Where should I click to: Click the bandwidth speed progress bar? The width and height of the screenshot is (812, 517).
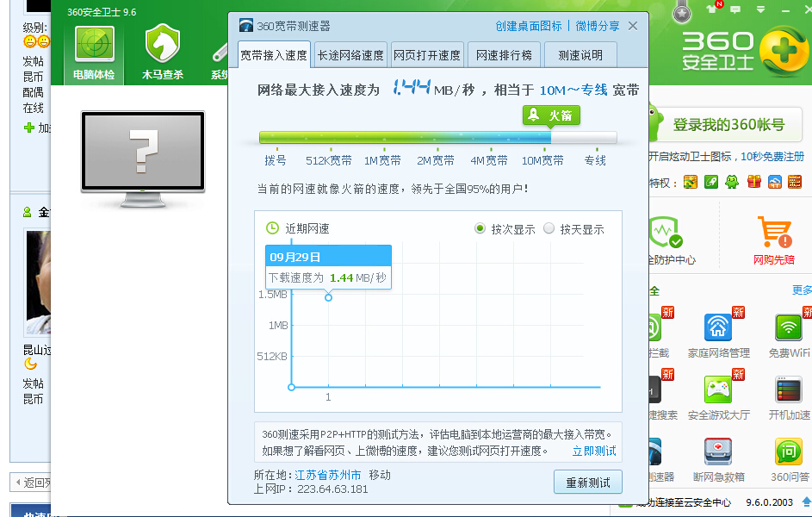pyautogui.click(x=437, y=138)
